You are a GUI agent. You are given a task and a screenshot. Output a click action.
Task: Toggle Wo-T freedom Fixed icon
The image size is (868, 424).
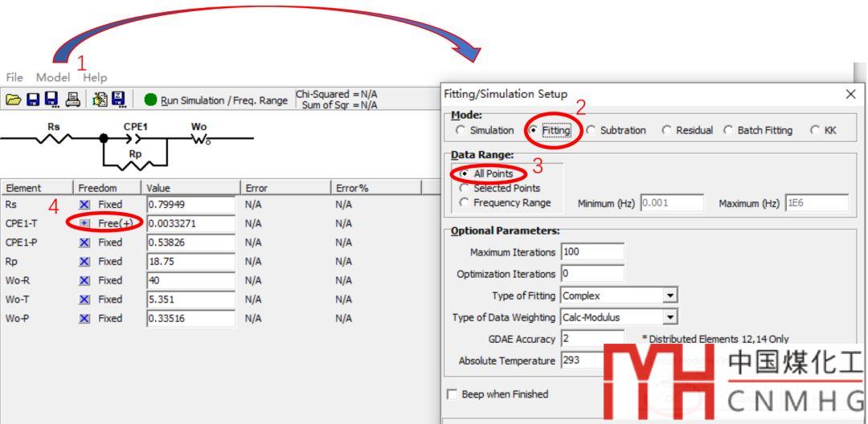84,299
